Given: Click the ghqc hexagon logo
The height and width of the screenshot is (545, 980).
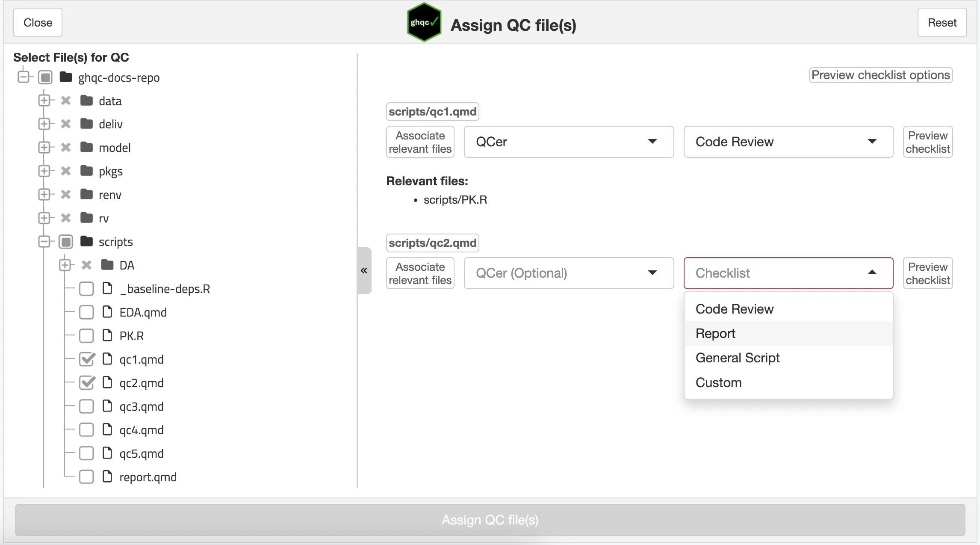Looking at the screenshot, I should pyautogui.click(x=423, y=23).
